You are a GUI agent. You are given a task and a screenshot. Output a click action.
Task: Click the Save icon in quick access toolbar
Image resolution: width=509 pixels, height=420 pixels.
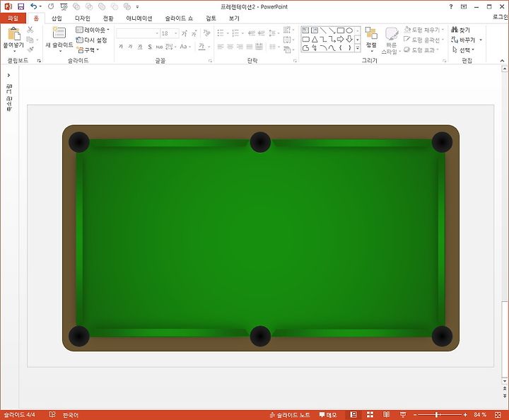pos(21,6)
